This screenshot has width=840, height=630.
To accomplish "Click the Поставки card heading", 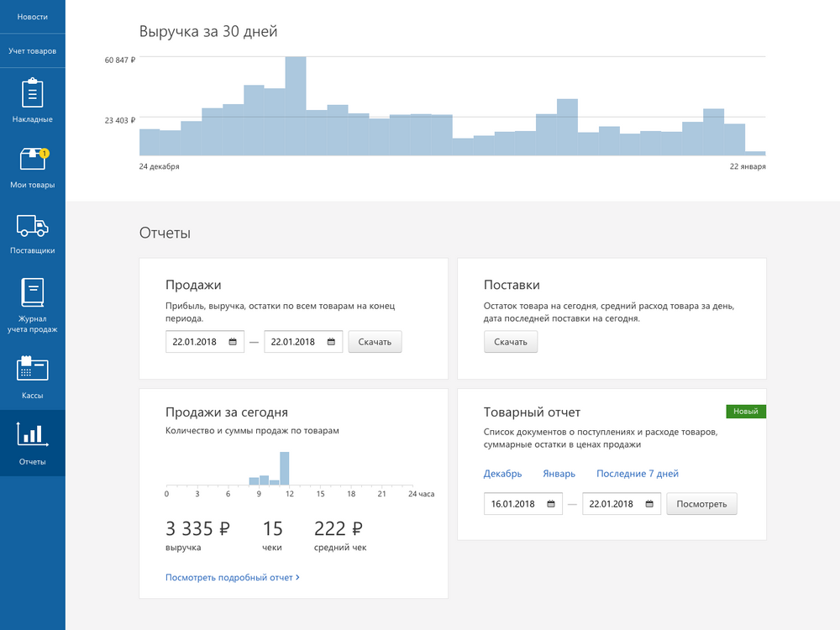I will click(x=512, y=285).
